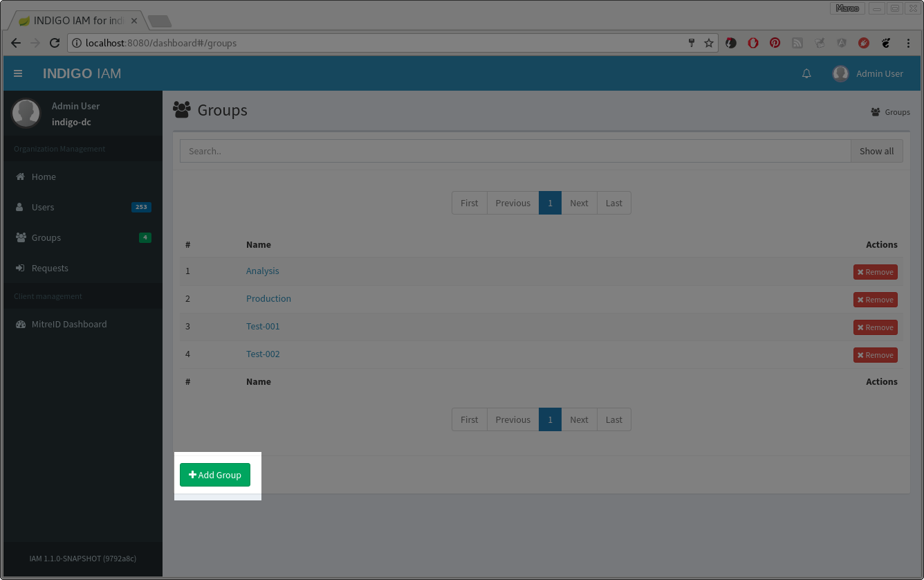This screenshot has width=924, height=580.
Task: Open the Production group link
Action: pyautogui.click(x=268, y=298)
